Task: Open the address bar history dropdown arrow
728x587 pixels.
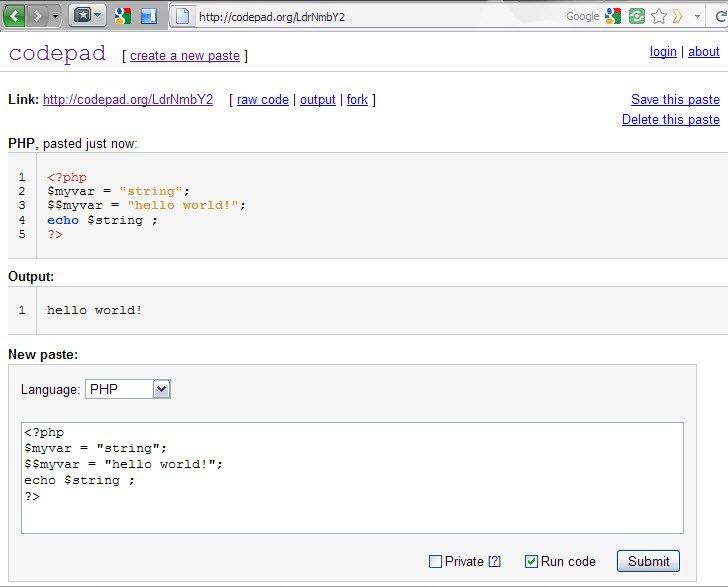Action: click(x=697, y=17)
